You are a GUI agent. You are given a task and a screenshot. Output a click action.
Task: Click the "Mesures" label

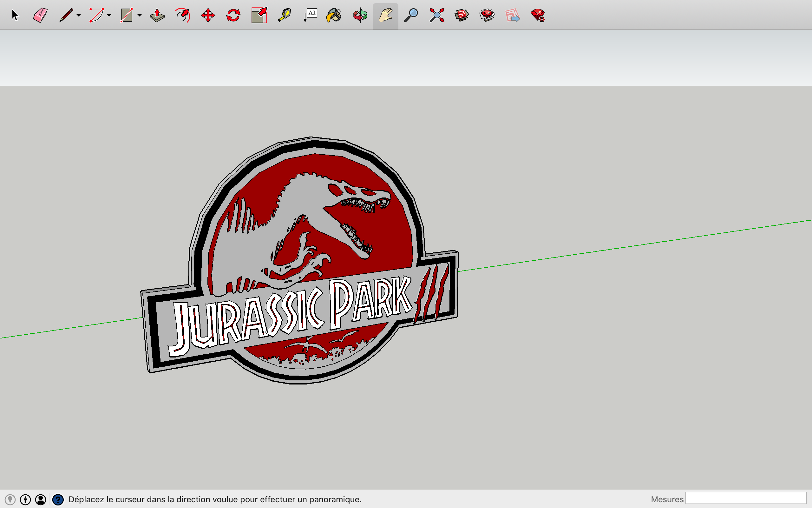667,500
